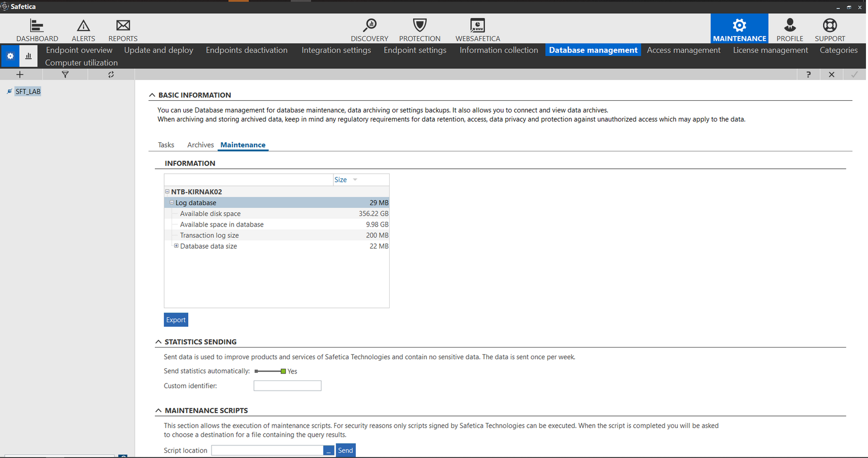Open Endpoint overview menu item

click(x=79, y=50)
